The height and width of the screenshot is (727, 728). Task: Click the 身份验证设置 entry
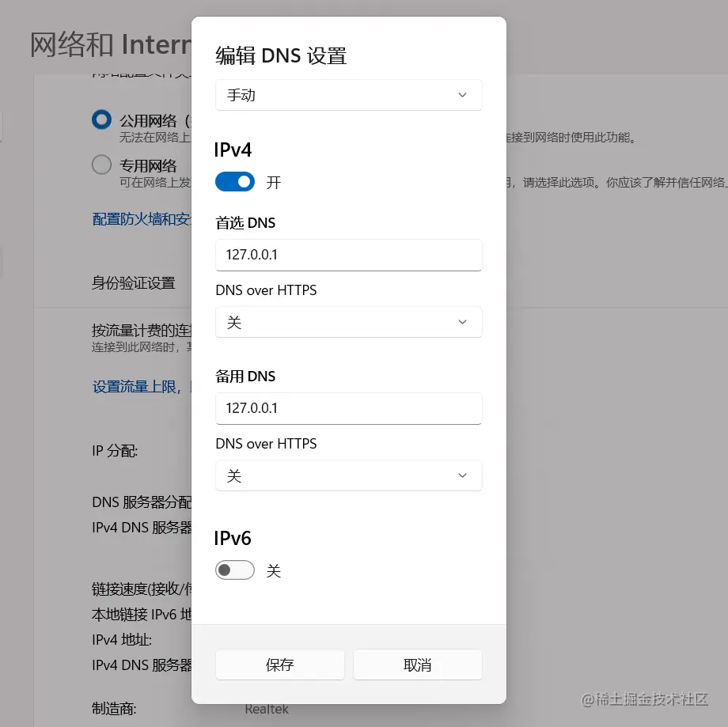point(134,282)
